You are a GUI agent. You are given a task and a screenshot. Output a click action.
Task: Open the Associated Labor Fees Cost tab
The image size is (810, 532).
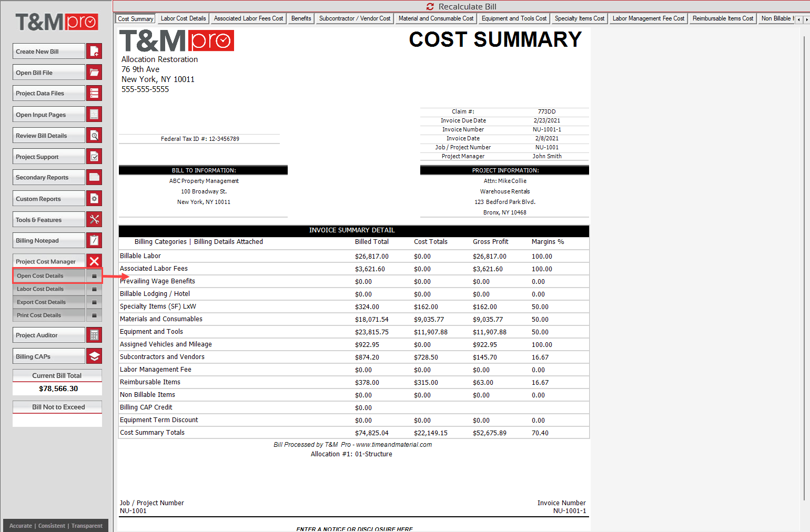pos(248,18)
